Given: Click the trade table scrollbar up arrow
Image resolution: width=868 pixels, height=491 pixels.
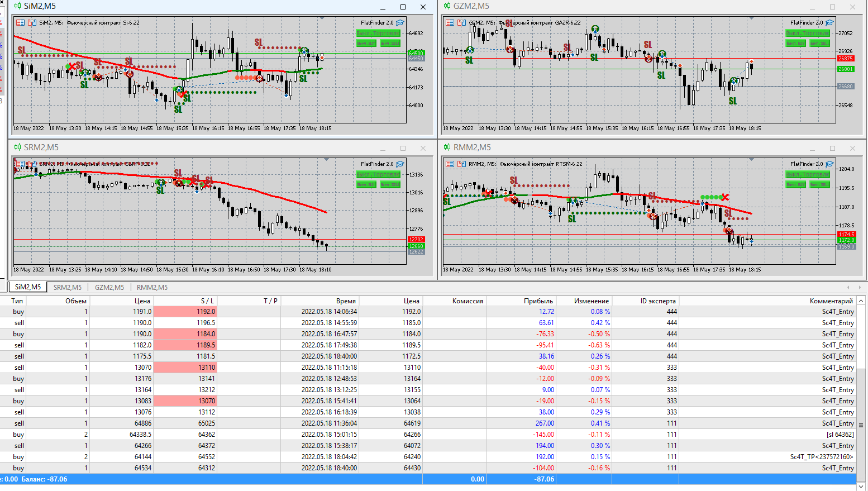Looking at the screenshot, I should (x=861, y=301).
